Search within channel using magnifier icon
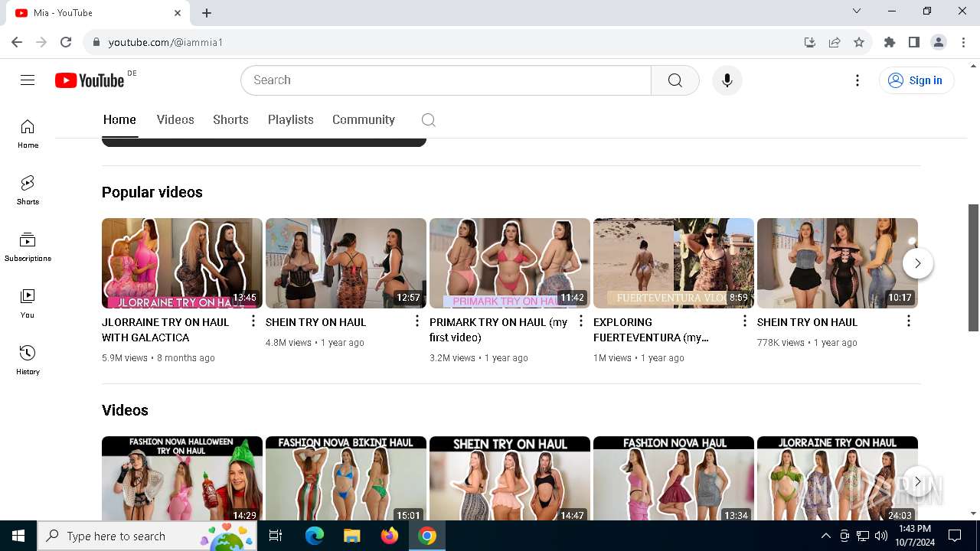980x551 pixels. 429,119
